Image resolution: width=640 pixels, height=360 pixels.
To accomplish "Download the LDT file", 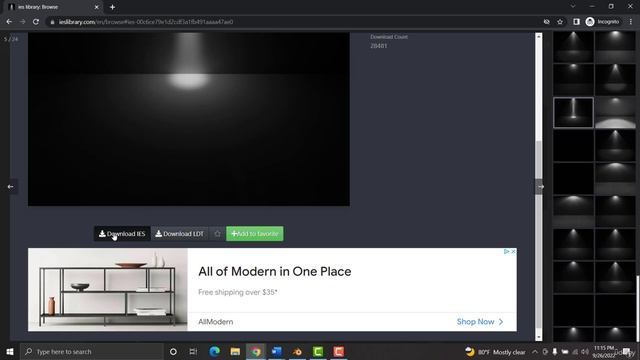I will point(180,234).
